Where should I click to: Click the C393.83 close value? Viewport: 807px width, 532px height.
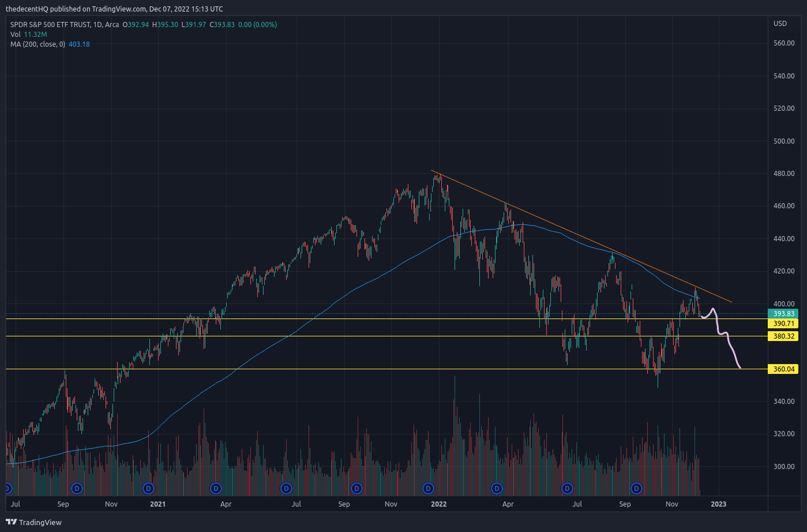tap(222, 25)
